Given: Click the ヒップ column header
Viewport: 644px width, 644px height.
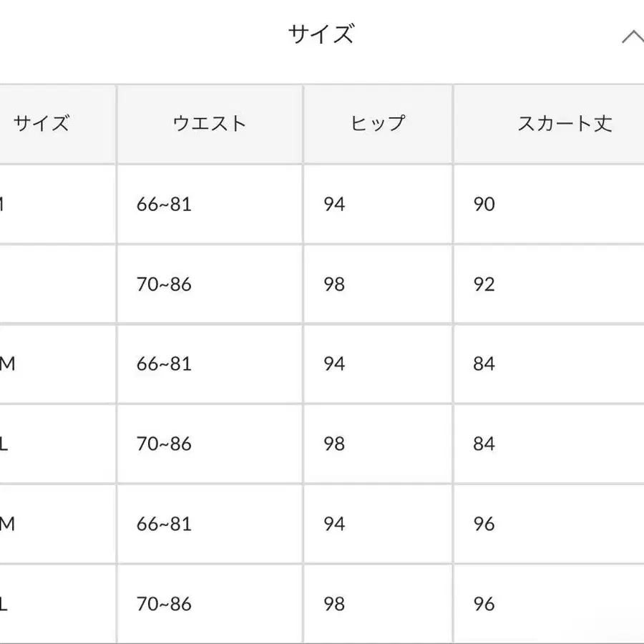Looking at the screenshot, I should (x=377, y=124).
